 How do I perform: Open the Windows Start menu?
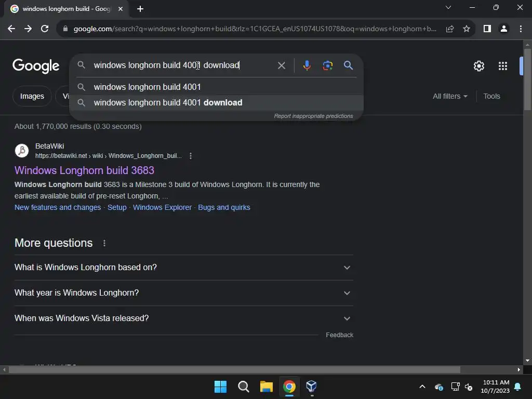[x=220, y=387]
